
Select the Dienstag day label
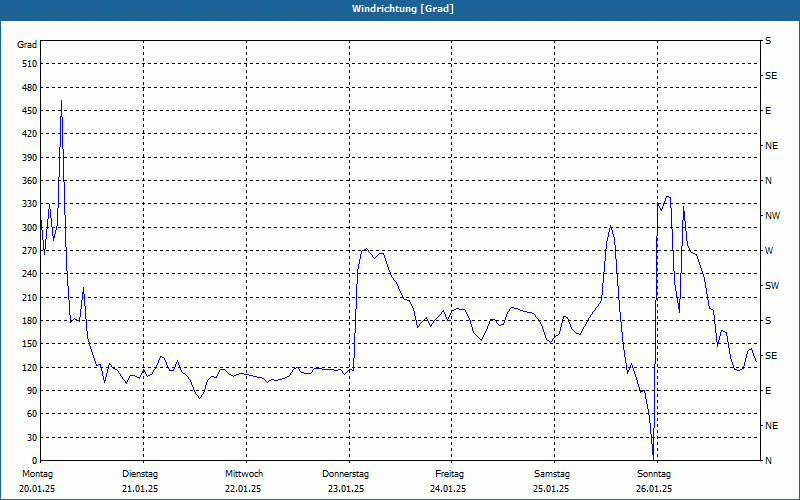pos(140,474)
